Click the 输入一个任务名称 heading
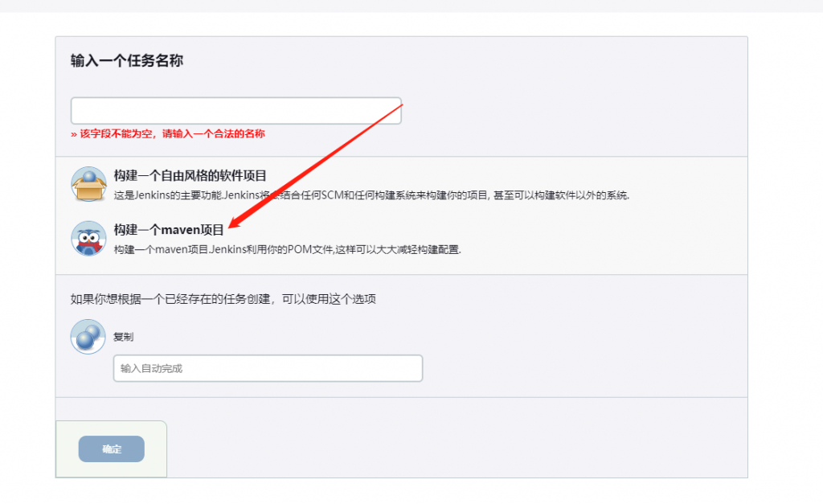The image size is (823, 504). (126, 61)
